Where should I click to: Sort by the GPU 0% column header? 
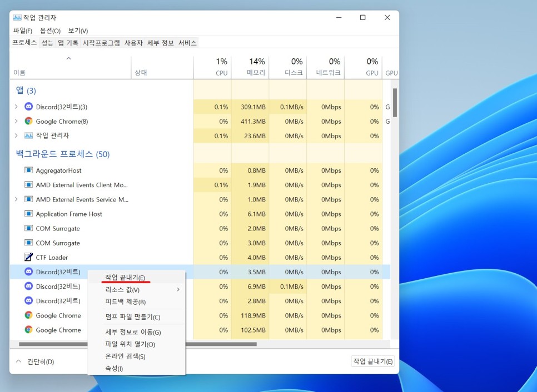click(363, 67)
